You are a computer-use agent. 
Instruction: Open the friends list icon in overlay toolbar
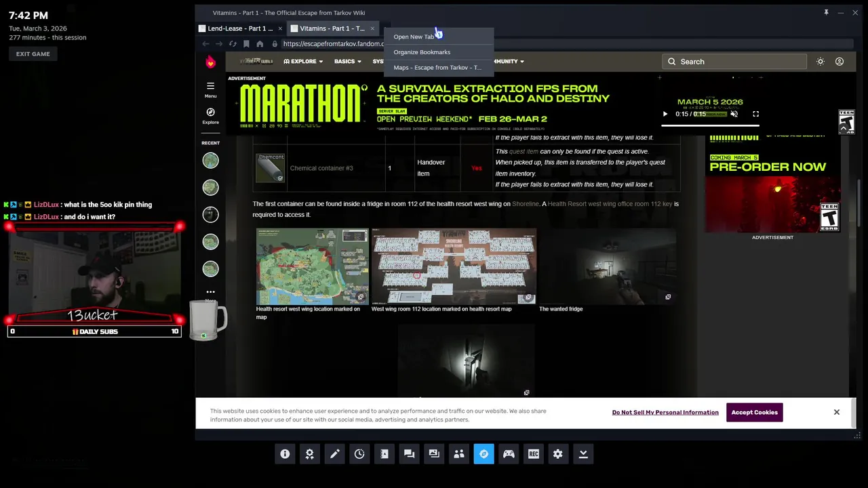pyautogui.click(x=459, y=454)
